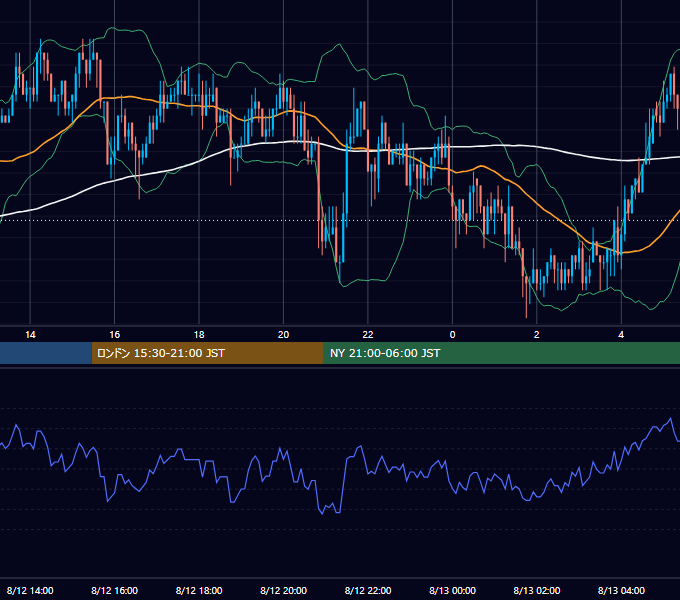680x600 pixels.
Task: Click the 2 hour label on price chart axis
Action: click(x=536, y=335)
